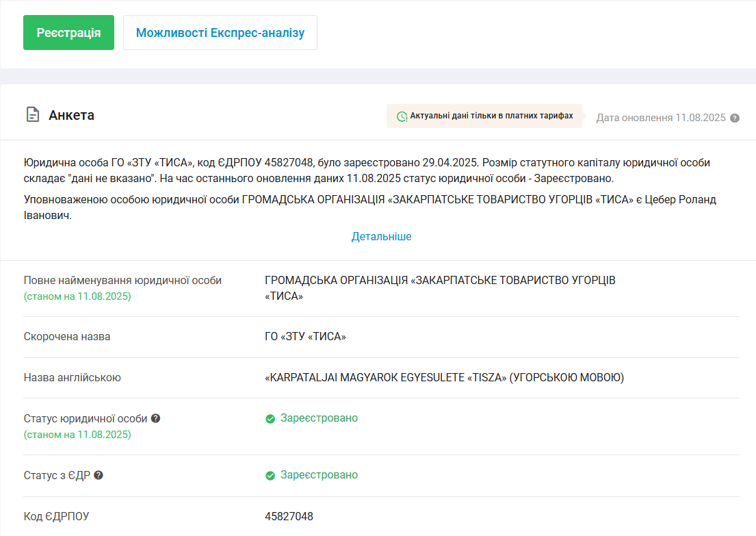Image resolution: width=756 pixels, height=536 pixels.
Task: Click the paragraph starting with Юридична особа ГО «ЗТУ «ТИСА»
Action: 367,170
